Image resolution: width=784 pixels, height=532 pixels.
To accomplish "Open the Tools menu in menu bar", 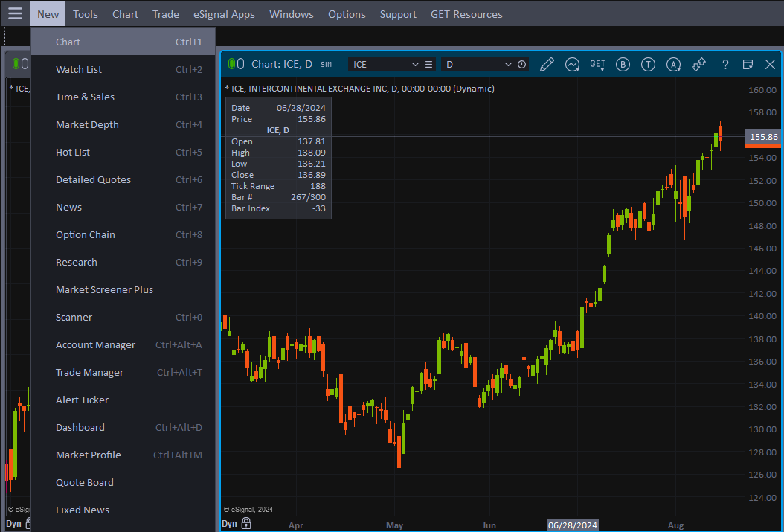I will pos(86,14).
